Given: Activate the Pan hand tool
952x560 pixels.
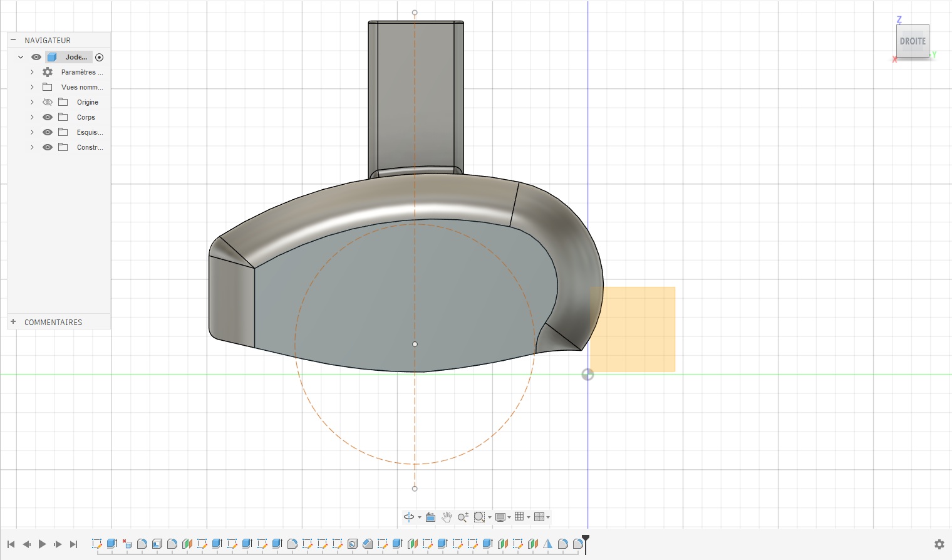Looking at the screenshot, I should point(447,517).
